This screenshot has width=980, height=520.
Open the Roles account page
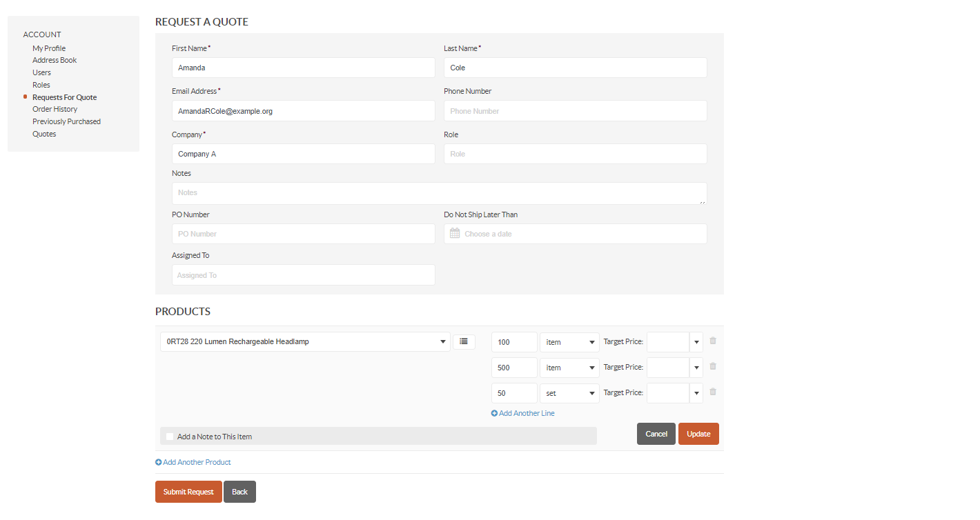tap(41, 85)
